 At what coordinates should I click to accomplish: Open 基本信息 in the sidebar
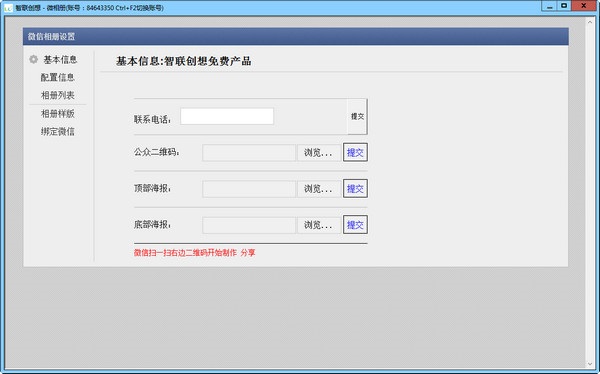point(60,60)
